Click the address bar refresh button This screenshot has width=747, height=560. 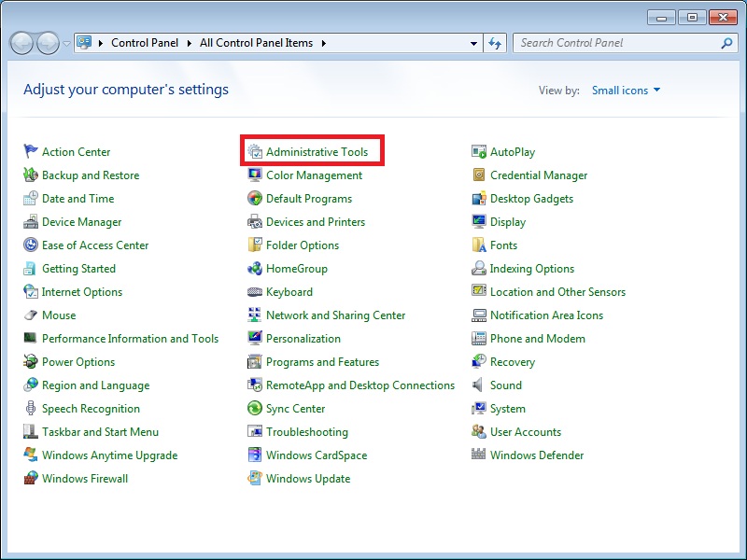point(495,43)
